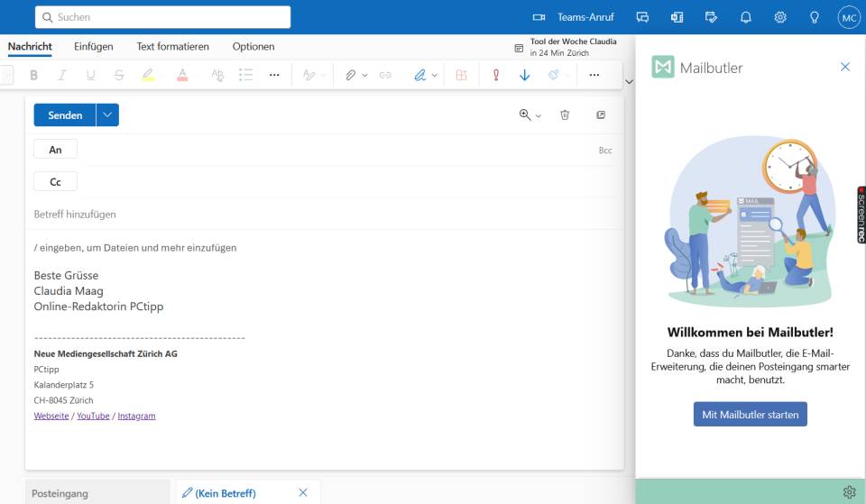This screenshot has width=866, height=504.
Task: Open the rightmost ribbon overflow ellipsis
Action: (594, 75)
